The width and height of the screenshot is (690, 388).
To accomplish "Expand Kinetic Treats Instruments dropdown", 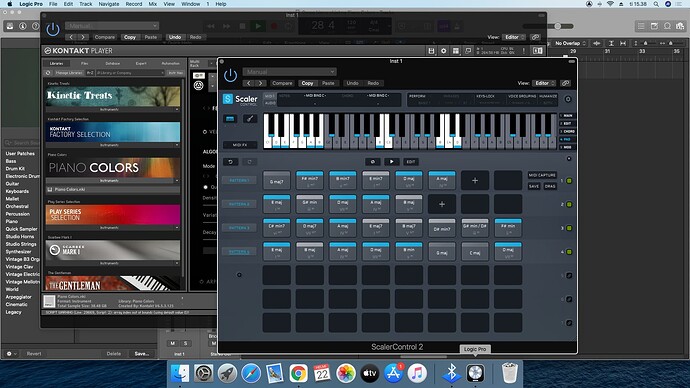I will tap(113, 109).
